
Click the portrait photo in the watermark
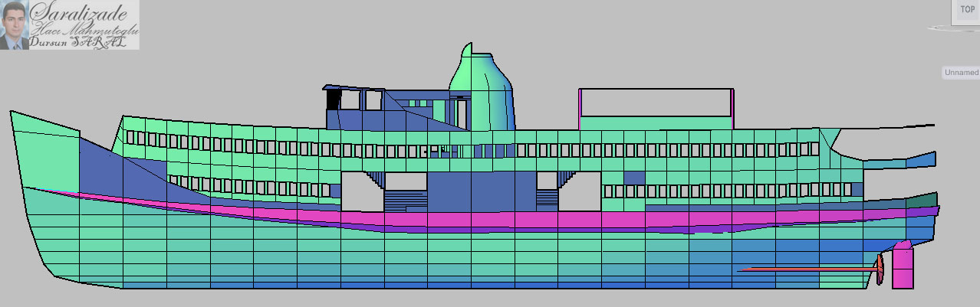(x=14, y=24)
